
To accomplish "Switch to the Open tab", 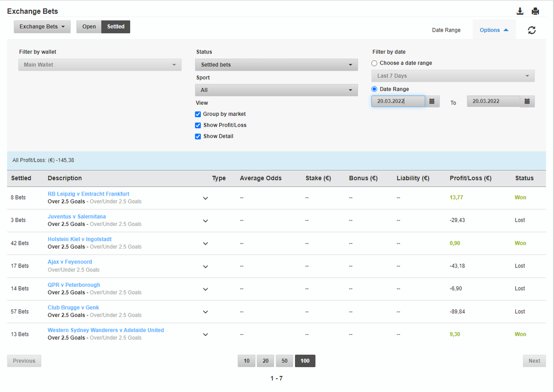I will click(89, 27).
